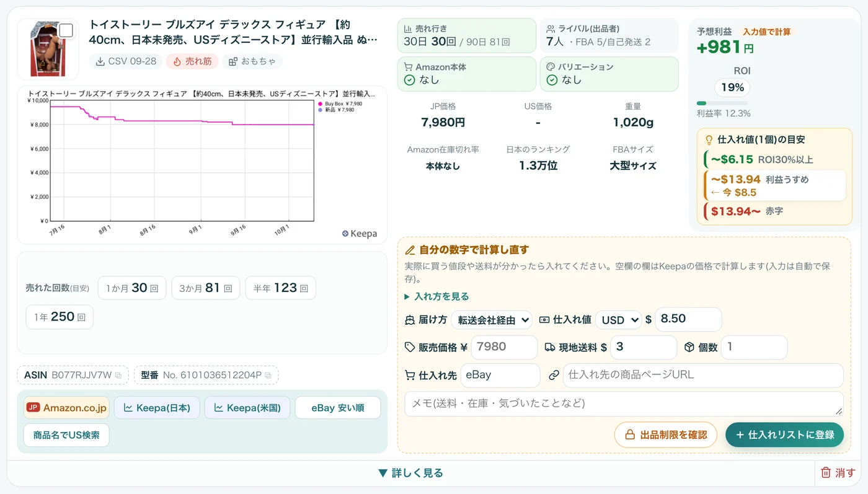This screenshot has width=868, height=494.
Task: Open the Keepa(日本) chart link
Action: coord(157,408)
